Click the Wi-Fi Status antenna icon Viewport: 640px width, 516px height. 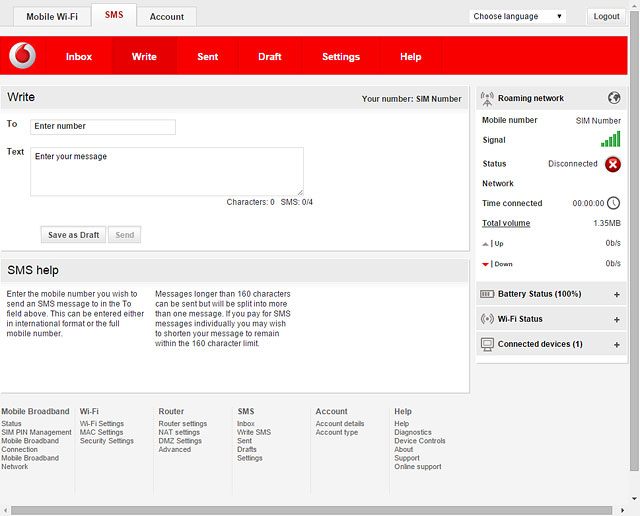pyautogui.click(x=487, y=319)
